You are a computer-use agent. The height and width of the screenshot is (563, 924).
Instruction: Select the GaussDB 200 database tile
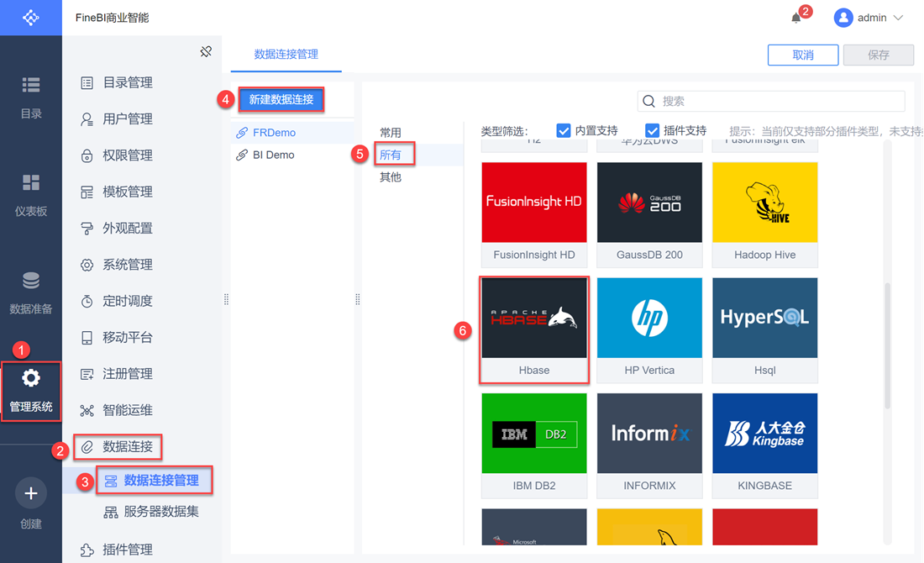649,214
